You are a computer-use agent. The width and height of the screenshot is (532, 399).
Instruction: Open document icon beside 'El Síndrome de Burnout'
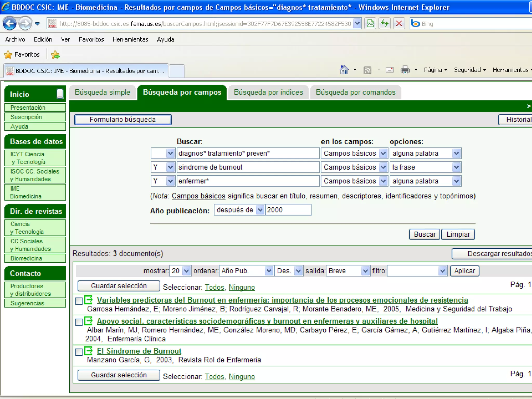[89, 351]
